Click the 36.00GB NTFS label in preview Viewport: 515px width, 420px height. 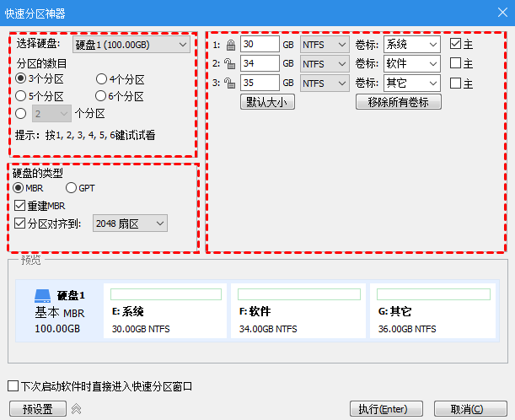click(407, 329)
